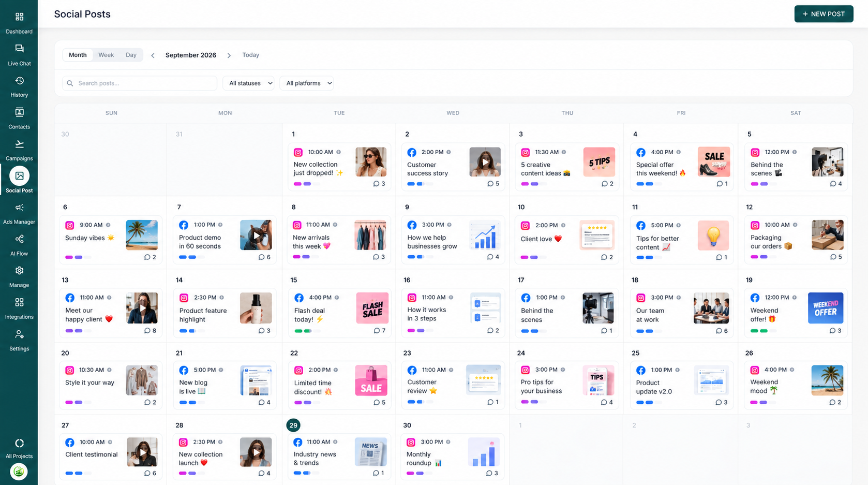
Task: Open the All platforms dropdown
Action: (x=307, y=83)
